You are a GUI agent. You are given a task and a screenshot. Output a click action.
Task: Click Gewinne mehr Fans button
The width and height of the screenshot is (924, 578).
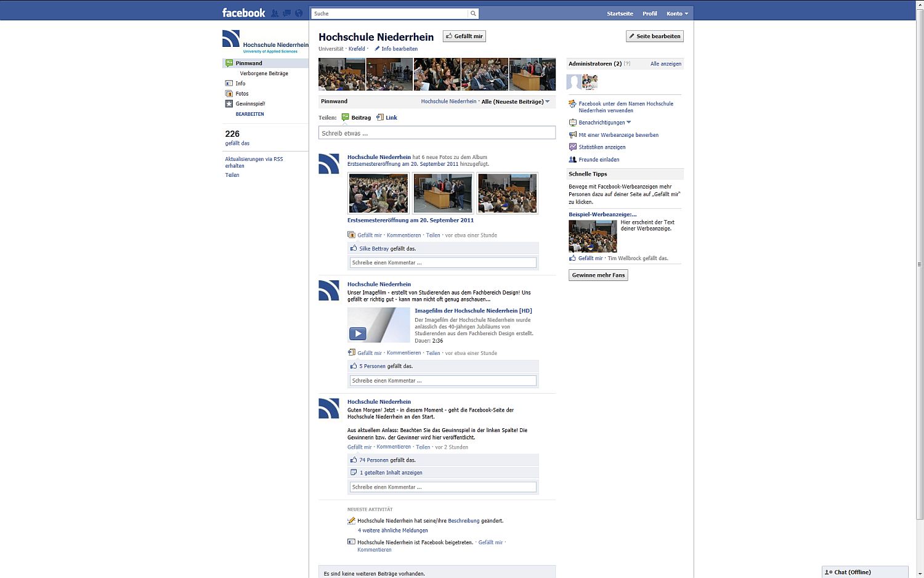pos(598,275)
